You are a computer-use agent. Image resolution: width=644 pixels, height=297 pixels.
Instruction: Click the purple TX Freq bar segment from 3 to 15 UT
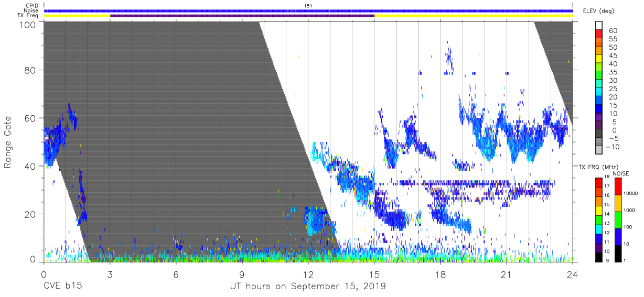pos(242,16)
